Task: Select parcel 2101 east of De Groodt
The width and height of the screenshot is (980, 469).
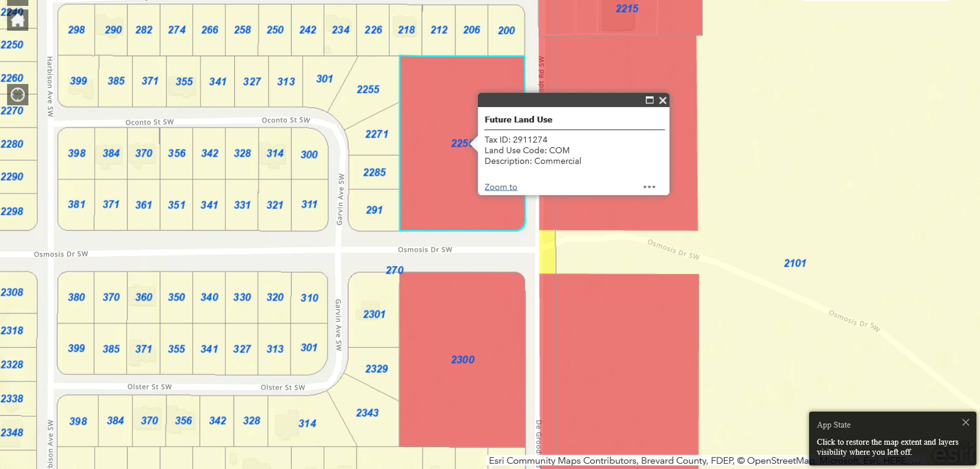Action: pos(795,263)
